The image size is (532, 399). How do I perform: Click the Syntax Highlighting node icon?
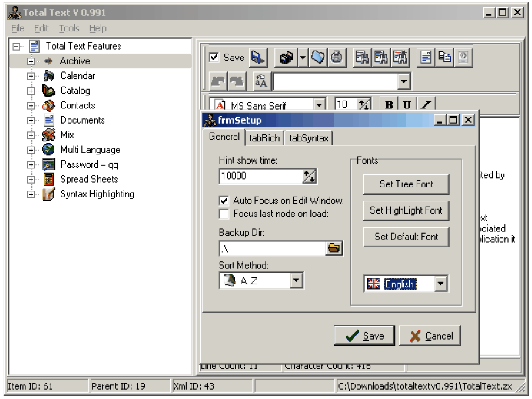tap(49, 194)
